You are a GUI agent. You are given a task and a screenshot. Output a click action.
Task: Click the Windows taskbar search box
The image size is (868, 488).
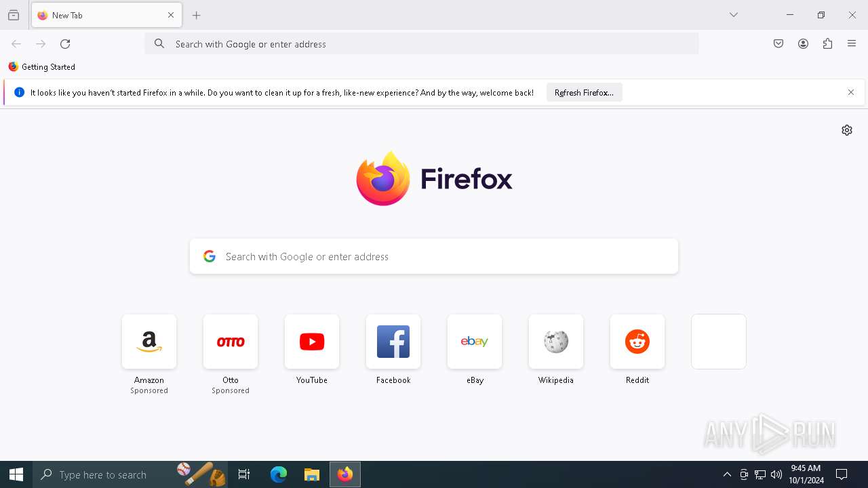[x=130, y=474]
